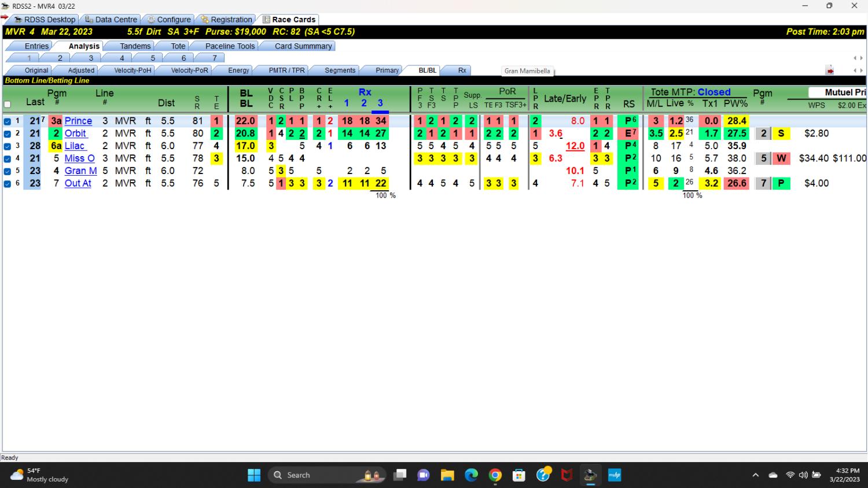Open McAfee from the taskbar
The width and height of the screenshot is (868, 488).
point(567,475)
